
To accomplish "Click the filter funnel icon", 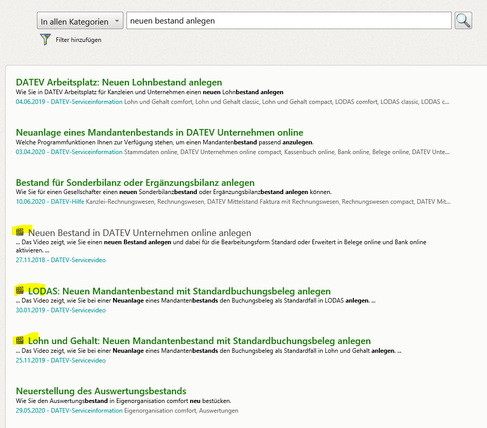I will pyautogui.click(x=45, y=39).
